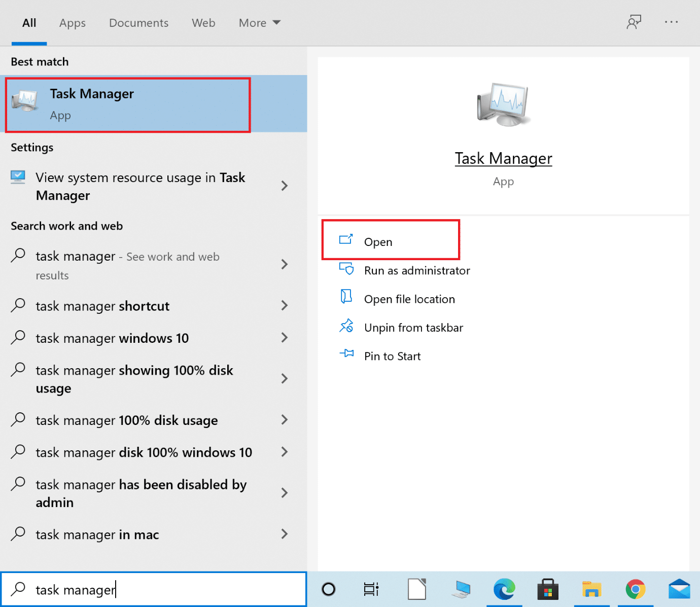Expand the task manager shortcut suggestion chevron
This screenshot has width=700, height=607.
pos(285,306)
